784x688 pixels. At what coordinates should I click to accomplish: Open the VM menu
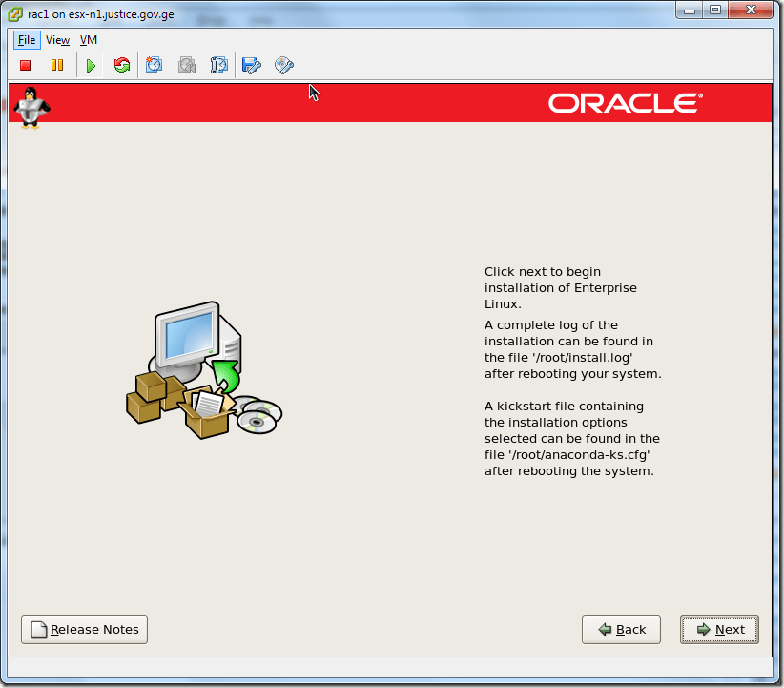coord(88,40)
